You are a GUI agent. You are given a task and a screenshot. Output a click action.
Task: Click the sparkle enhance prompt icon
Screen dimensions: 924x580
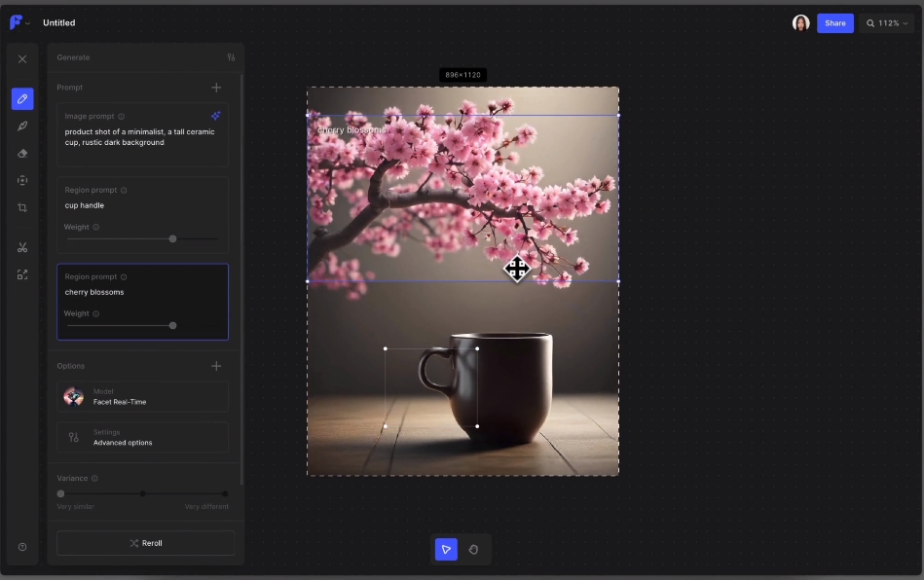pyautogui.click(x=216, y=116)
